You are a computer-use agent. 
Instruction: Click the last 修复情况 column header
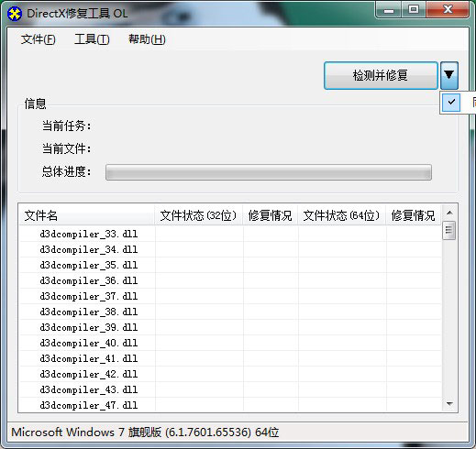point(414,215)
